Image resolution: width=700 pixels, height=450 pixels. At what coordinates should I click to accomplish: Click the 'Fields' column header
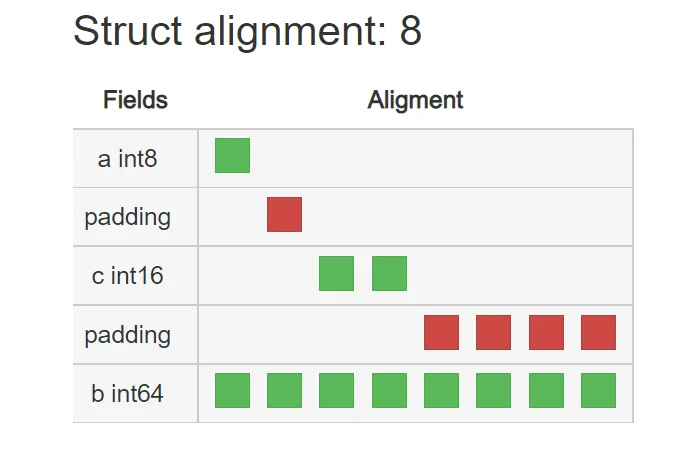[136, 100]
